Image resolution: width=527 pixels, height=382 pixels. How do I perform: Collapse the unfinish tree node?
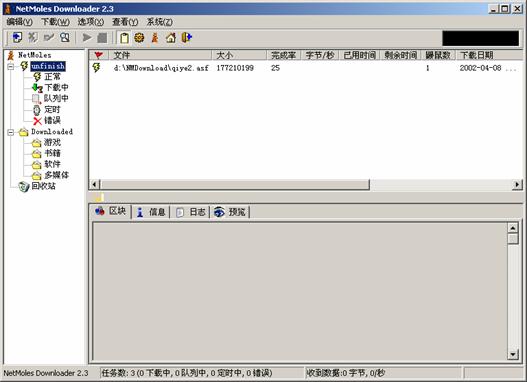[x=11, y=66]
